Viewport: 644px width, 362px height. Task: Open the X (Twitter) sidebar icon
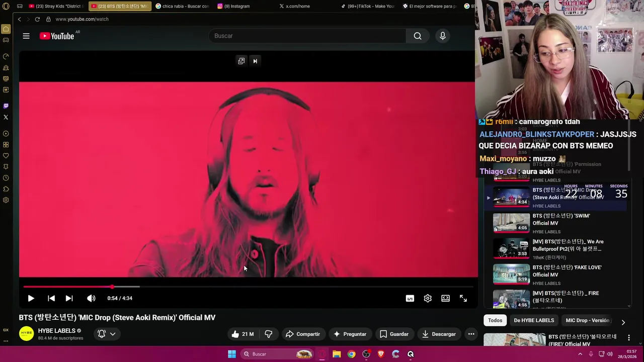pyautogui.click(x=6, y=117)
